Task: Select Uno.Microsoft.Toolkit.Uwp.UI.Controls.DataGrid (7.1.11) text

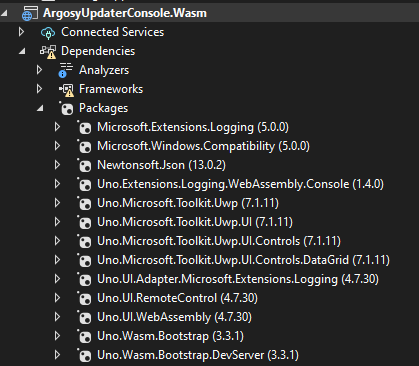Action: 243,260
